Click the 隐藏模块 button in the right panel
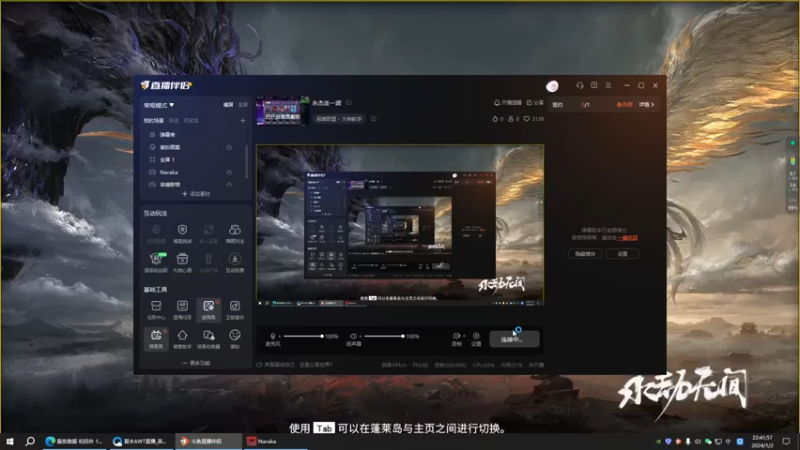The height and width of the screenshot is (450, 800). click(585, 254)
